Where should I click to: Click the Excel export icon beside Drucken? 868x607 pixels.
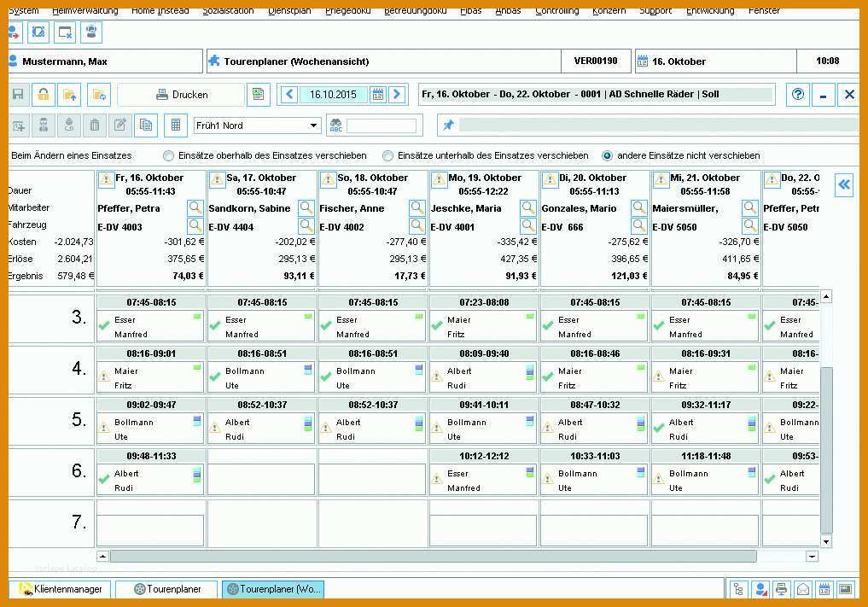click(x=259, y=94)
